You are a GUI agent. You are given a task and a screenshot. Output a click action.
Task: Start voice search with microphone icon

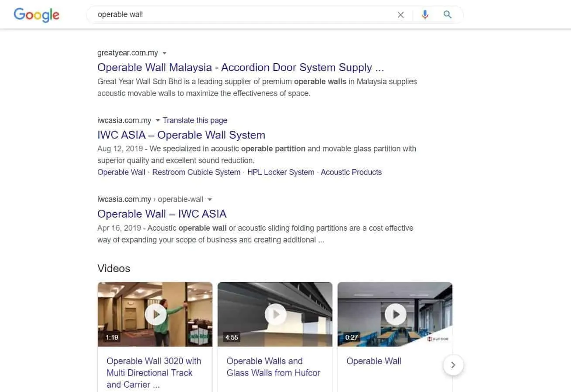[x=425, y=15]
